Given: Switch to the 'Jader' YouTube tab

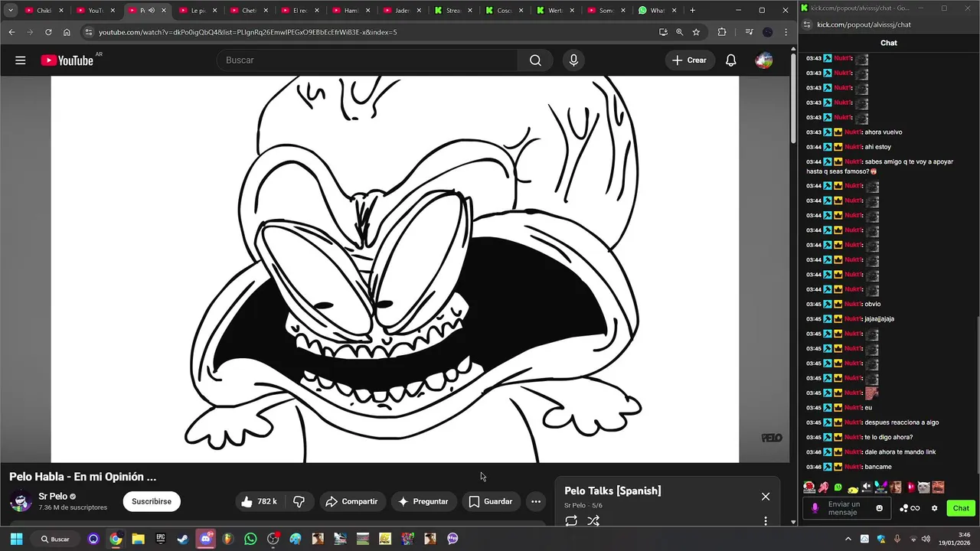Looking at the screenshot, I should tap(403, 11).
